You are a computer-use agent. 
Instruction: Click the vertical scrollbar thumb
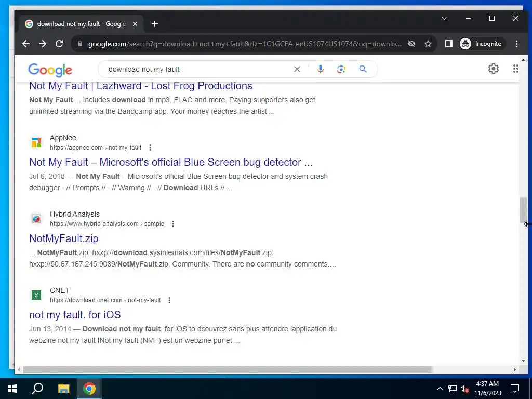[523, 210]
